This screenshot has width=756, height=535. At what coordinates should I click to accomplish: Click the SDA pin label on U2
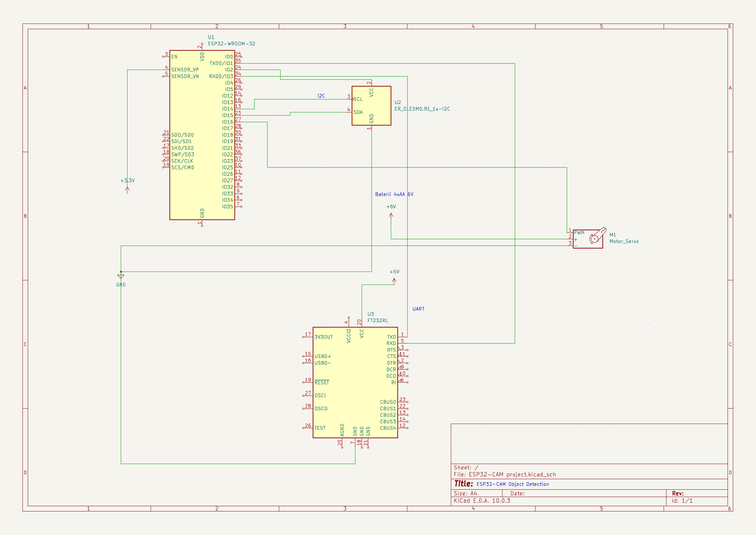(358, 112)
